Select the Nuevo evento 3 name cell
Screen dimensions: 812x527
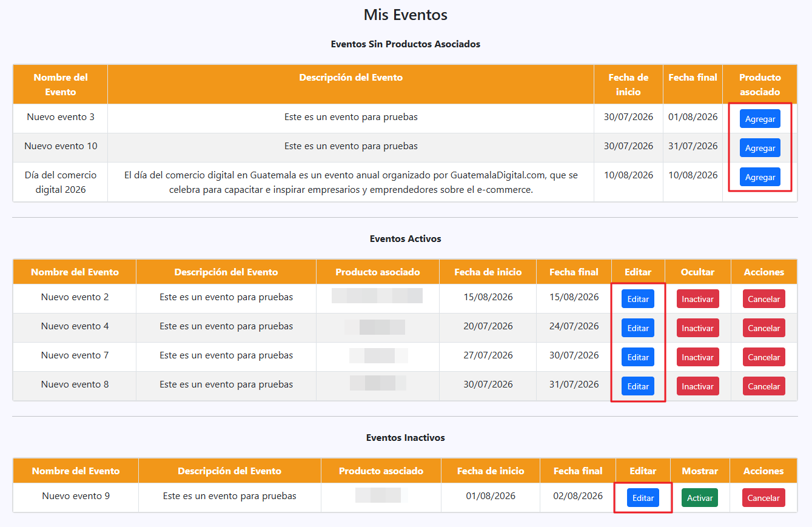click(x=61, y=118)
